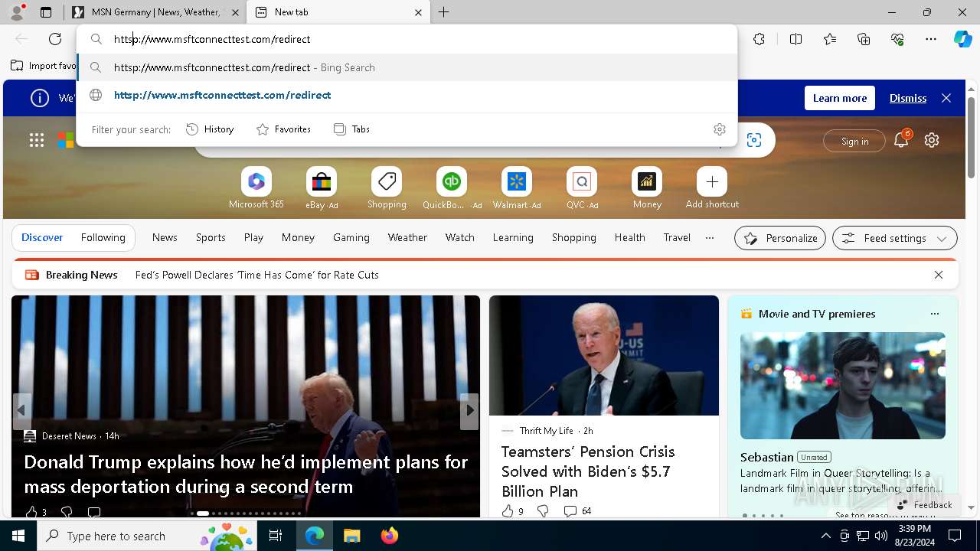Filter search by Favorites
Image resolution: width=980 pixels, height=551 pixels.
click(x=283, y=129)
